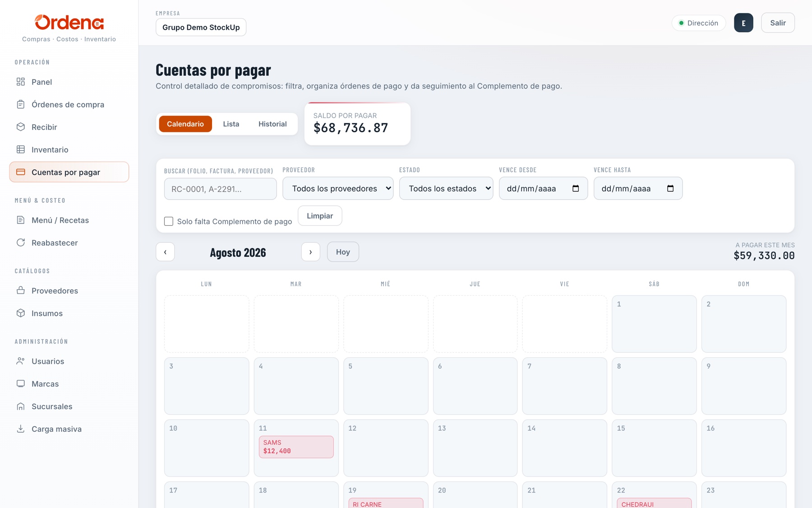Click the Órdenes de compra clipboard icon
The width and height of the screenshot is (812, 508).
(x=21, y=104)
